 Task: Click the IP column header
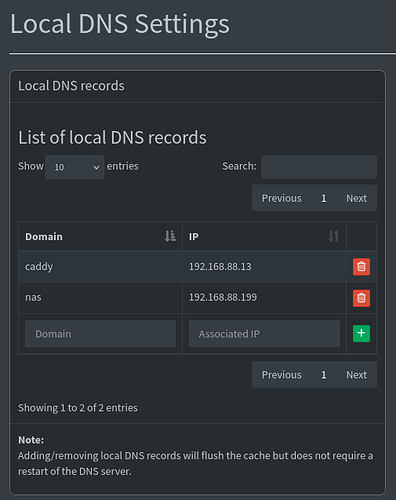[x=264, y=236]
